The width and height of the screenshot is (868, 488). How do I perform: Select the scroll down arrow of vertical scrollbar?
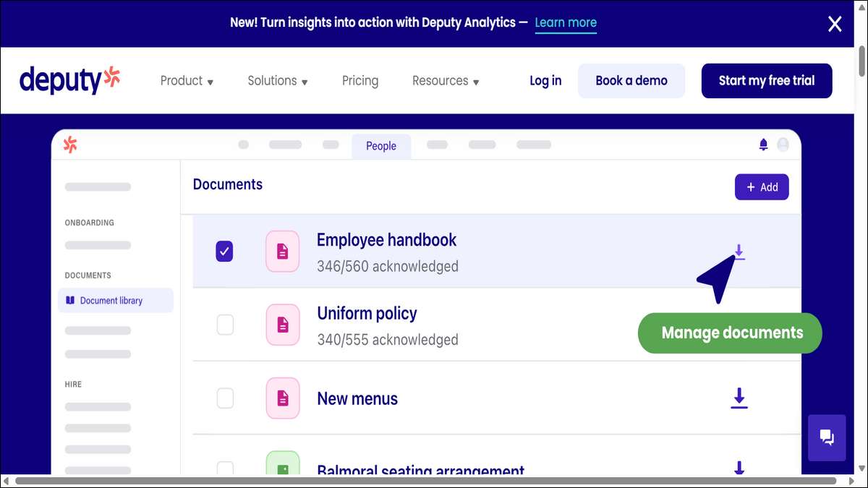pyautogui.click(x=861, y=468)
